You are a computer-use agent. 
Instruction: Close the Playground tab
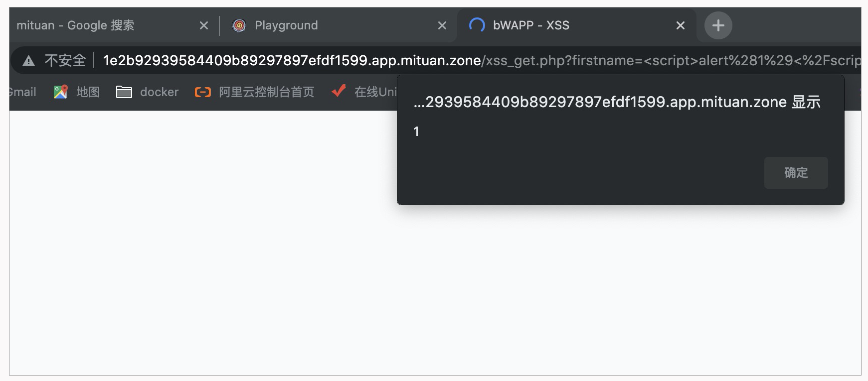click(x=442, y=25)
